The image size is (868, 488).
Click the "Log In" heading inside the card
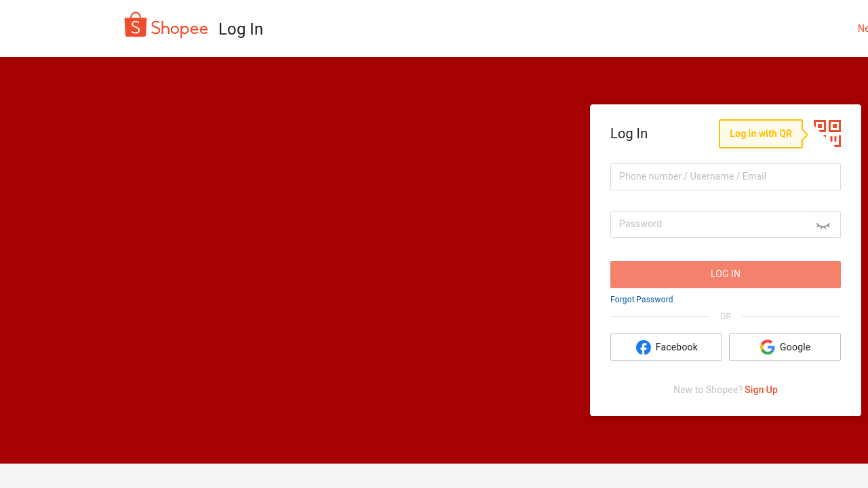tap(629, 134)
